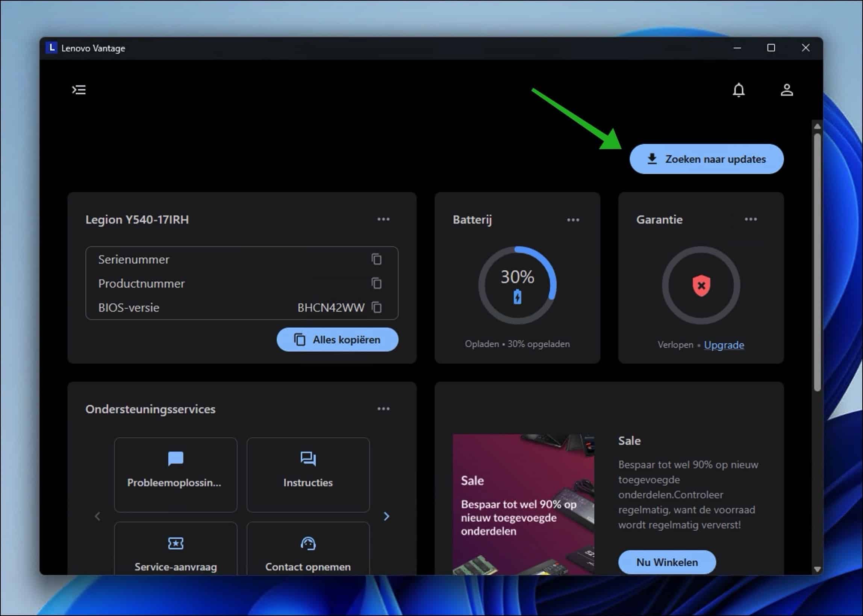Click the 30% battery progress ring
Screen dimensions: 863x616
pos(517,282)
